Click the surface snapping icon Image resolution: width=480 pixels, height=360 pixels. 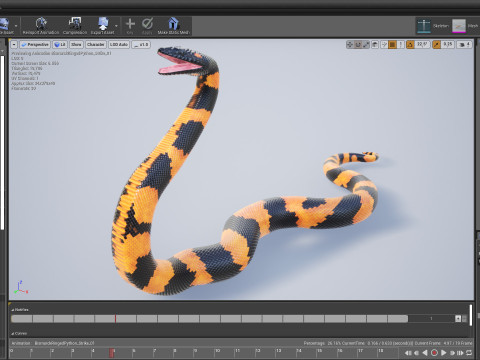coord(384,44)
